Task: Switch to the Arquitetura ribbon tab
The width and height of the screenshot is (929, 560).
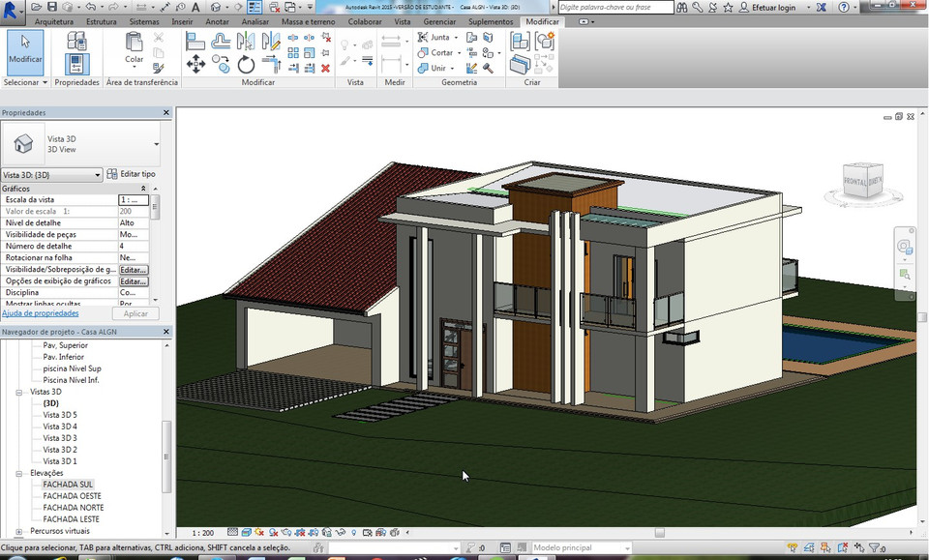Action: 54,21
